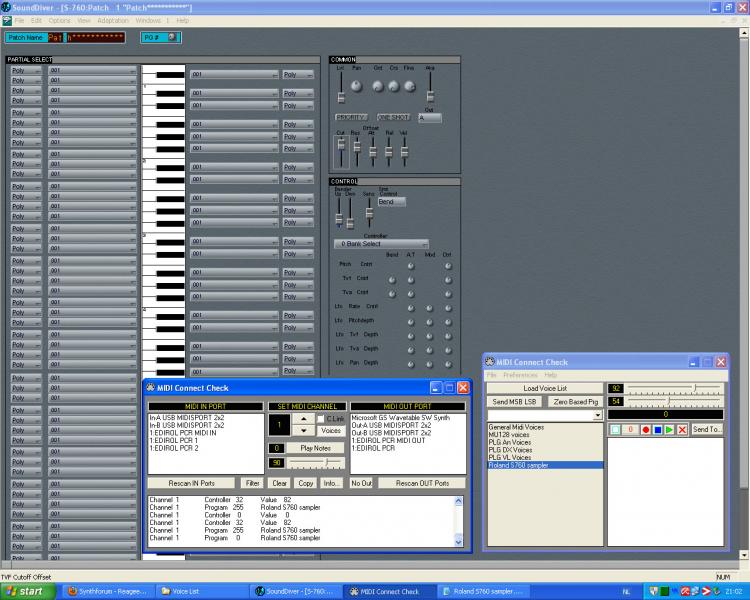The image size is (750, 600).
Task: Select Roland S760 sampler in voice list
Action: coord(545,465)
